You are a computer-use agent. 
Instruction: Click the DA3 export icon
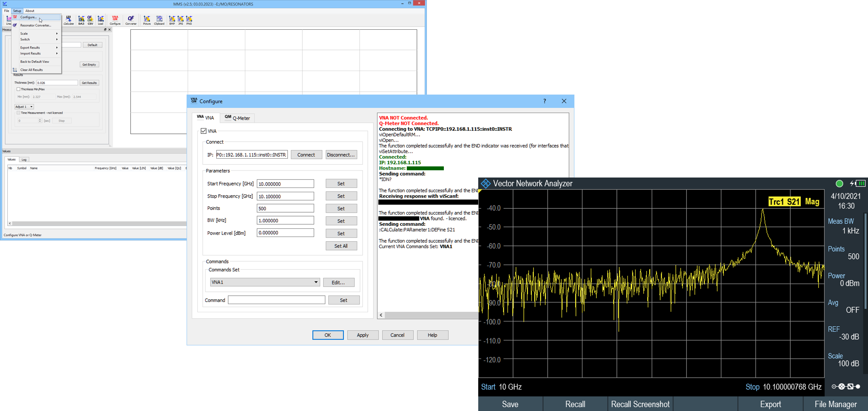point(81,20)
